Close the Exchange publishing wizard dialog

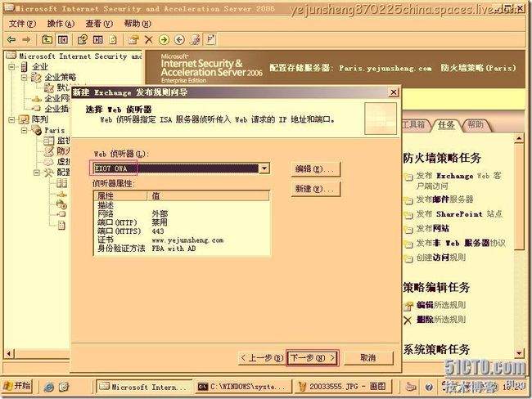[x=393, y=92]
